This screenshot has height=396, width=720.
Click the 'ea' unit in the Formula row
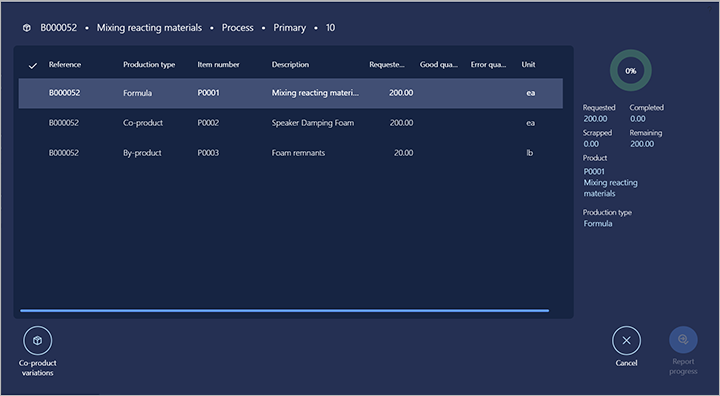530,93
